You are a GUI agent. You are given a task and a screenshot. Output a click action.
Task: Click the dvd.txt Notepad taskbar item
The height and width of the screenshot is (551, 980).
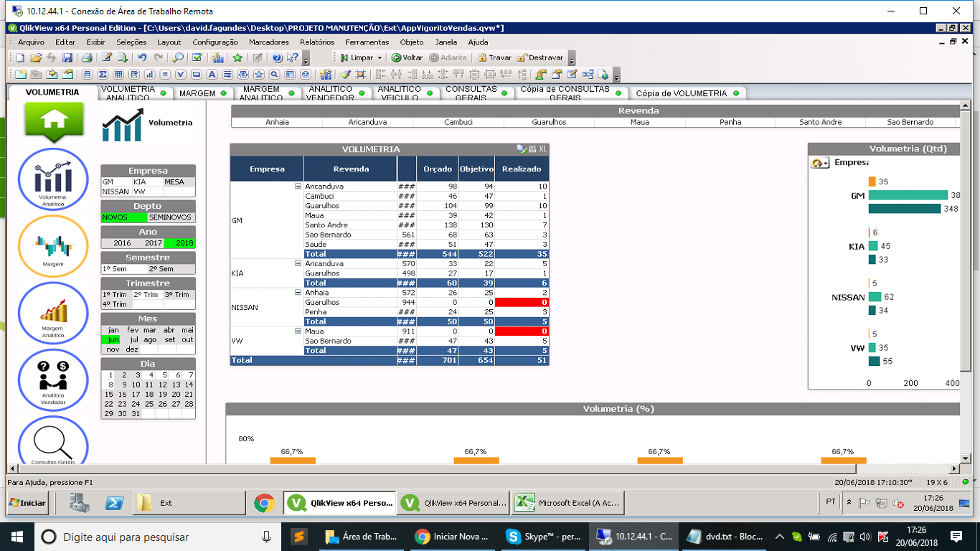click(x=725, y=537)
